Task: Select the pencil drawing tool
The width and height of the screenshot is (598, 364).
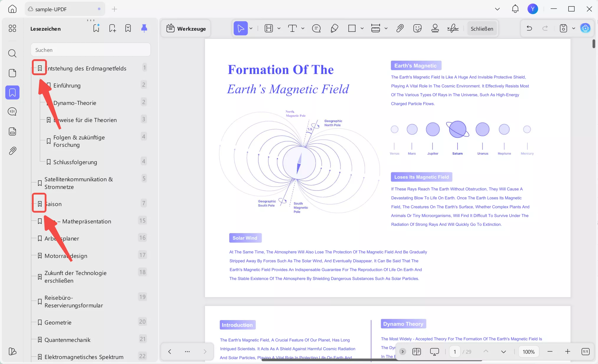Action: [x=334, y=29]
